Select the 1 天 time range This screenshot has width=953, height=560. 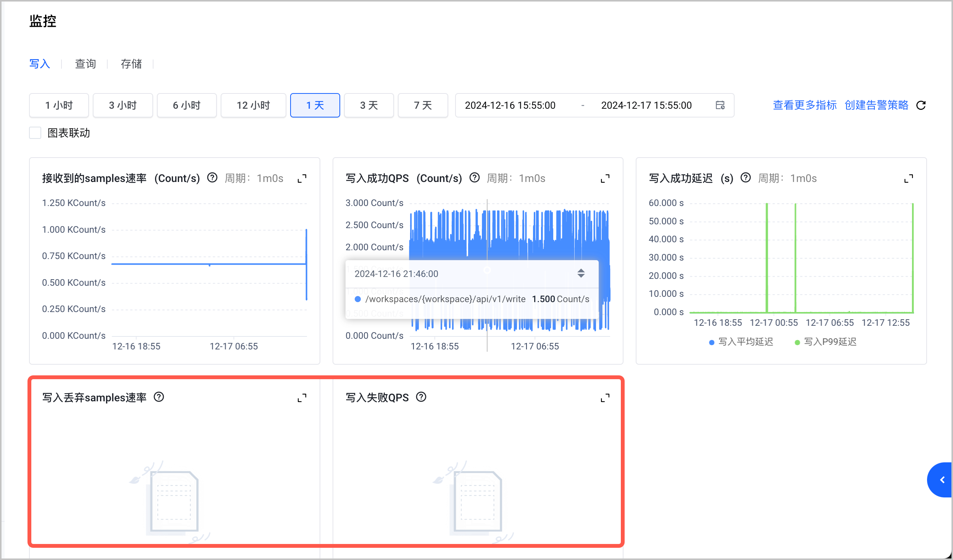pyautogui.click(x=315, y=105)
